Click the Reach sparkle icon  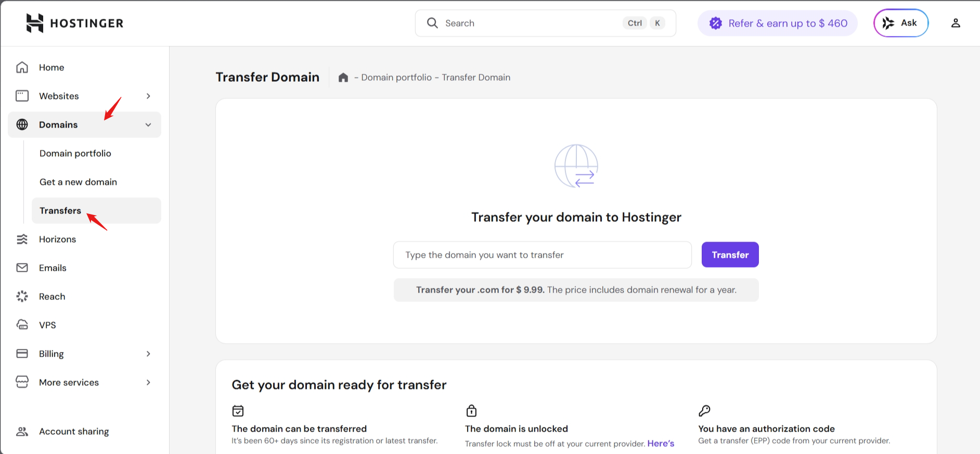click(x=22, y=296)
